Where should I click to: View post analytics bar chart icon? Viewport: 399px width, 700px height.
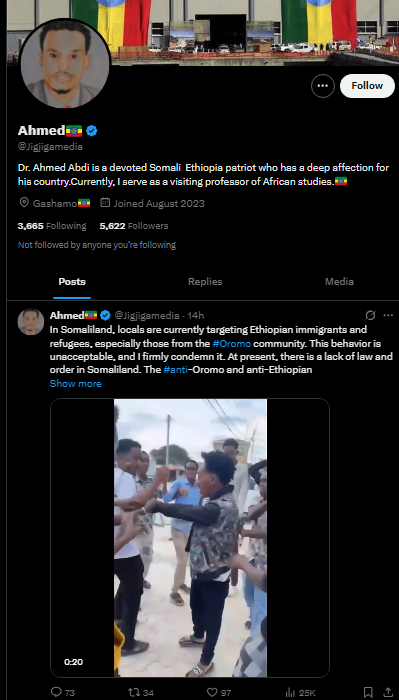[291, 692]
